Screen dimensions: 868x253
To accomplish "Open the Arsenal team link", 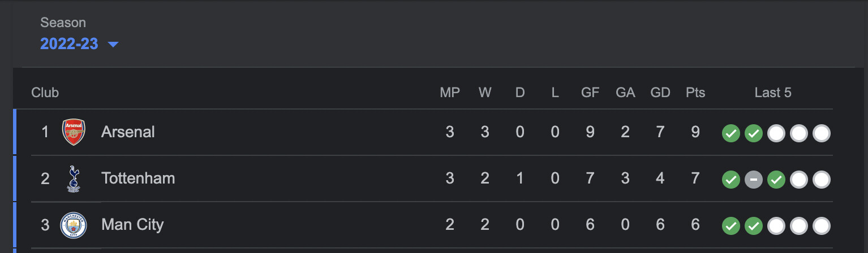I will click(x=128, y=132).
